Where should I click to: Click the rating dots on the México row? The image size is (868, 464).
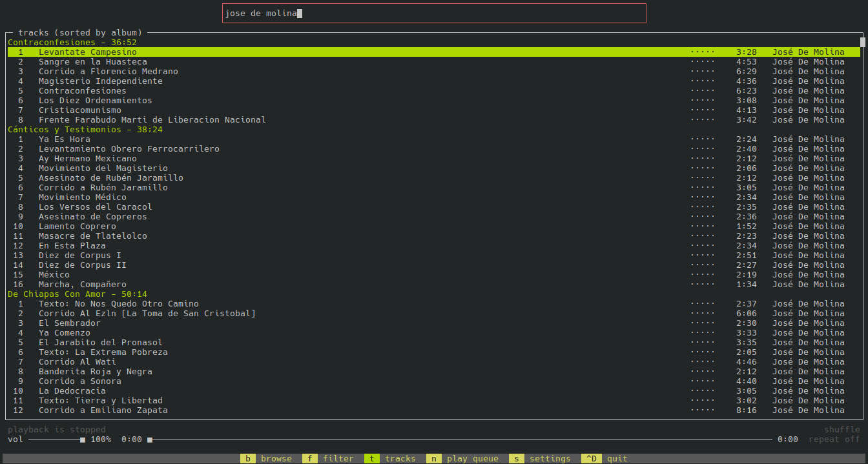703,275
